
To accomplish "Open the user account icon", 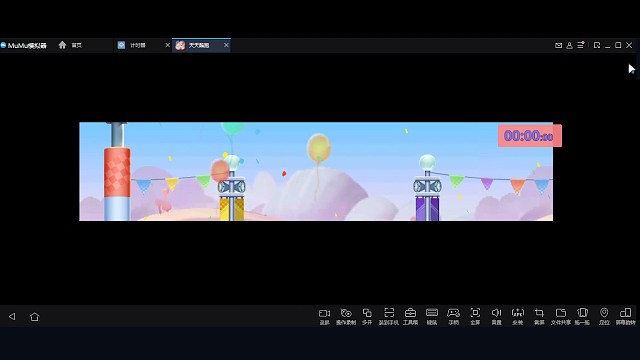I will (569, 45).
